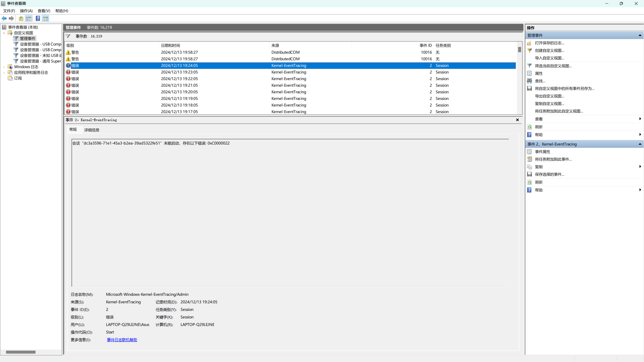644x362 pixels.
Task: Click the forward navigation arrow in the toolbar
Action: click(11, 18)
